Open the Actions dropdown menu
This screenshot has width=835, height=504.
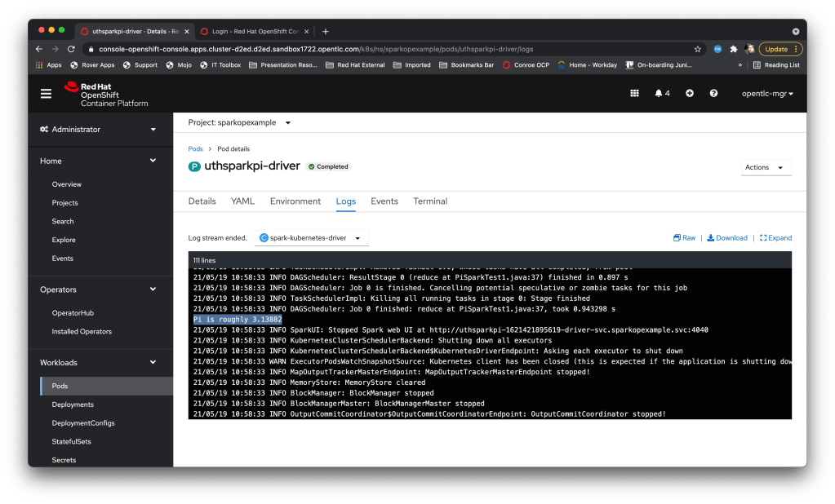(x=766, y=167)
